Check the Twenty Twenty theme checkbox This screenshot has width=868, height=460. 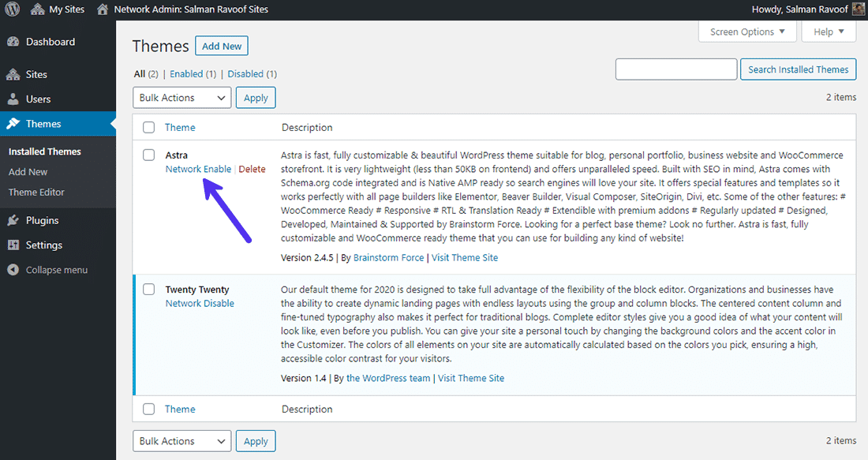click(148, 289)
